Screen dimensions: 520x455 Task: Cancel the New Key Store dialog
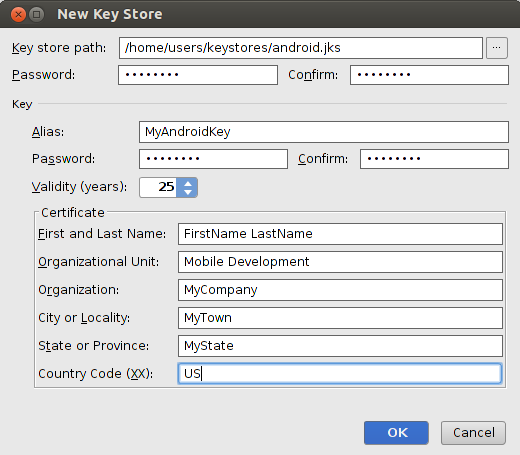tap(473, 433)
